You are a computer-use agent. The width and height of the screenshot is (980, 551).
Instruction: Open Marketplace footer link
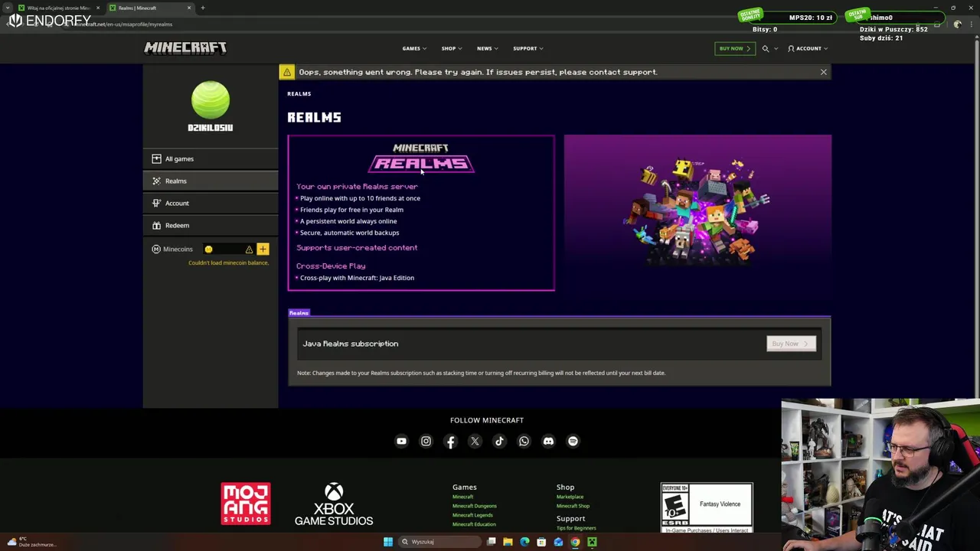point(570,497)
